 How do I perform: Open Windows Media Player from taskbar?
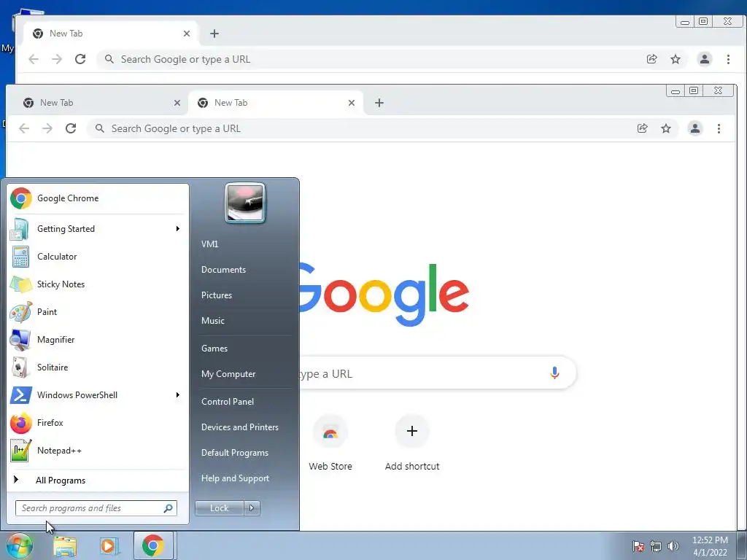109,546
